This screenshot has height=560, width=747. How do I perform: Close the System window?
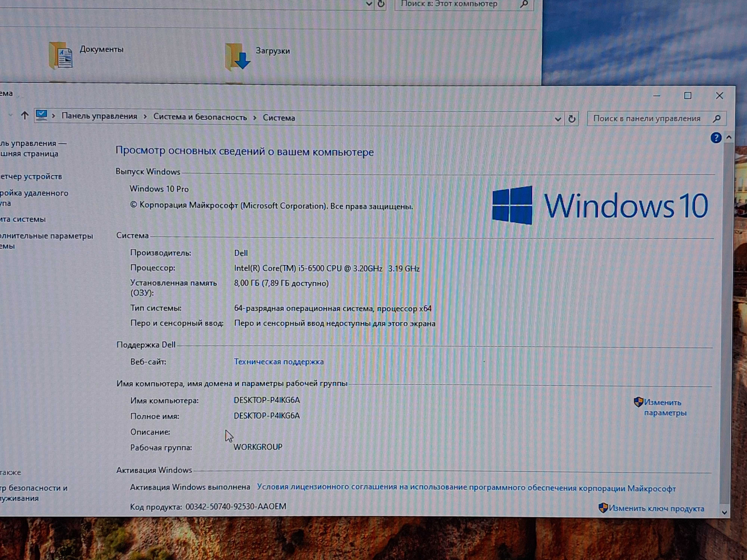[x=719, y=96]
